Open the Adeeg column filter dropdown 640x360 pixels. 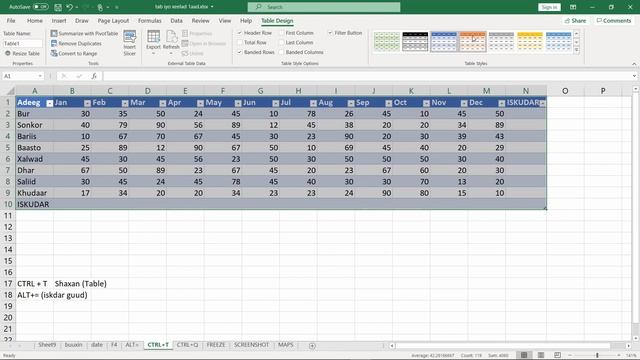pos(49,103)
